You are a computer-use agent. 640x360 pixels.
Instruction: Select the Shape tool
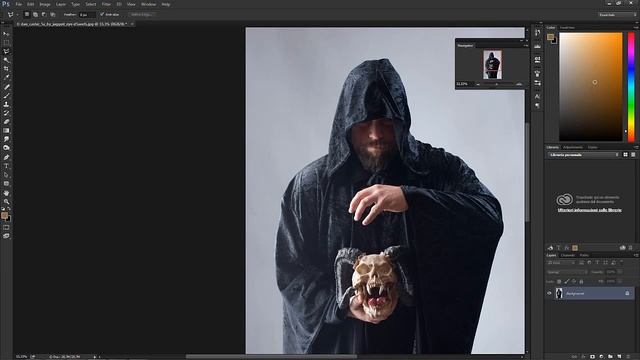click(x=6, y=184)
